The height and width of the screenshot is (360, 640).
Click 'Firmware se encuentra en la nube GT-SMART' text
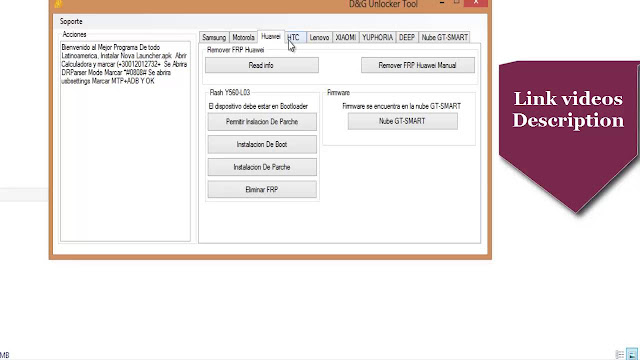tap(402, 106)
